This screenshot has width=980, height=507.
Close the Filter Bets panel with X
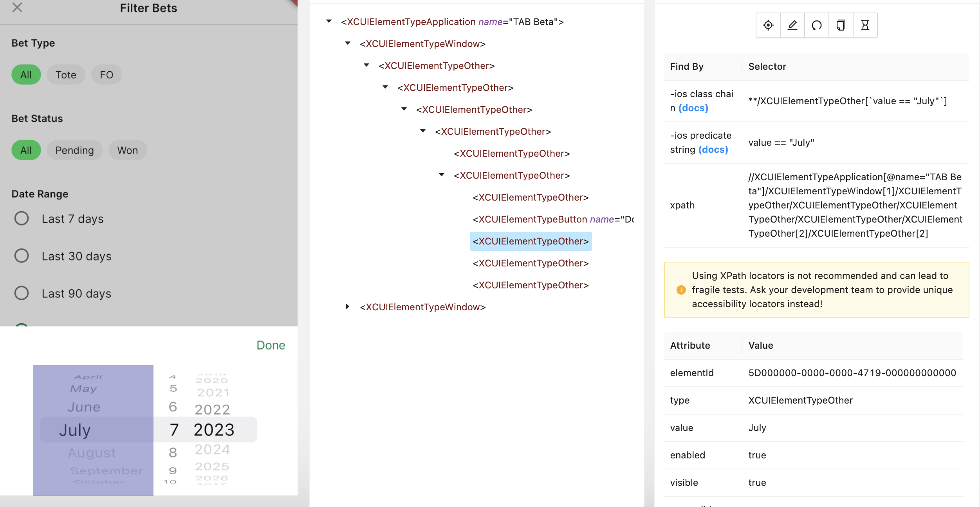tap(17, 7)
